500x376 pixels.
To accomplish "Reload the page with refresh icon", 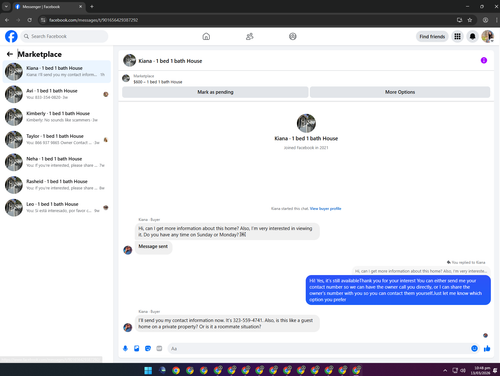I will 30,20.
